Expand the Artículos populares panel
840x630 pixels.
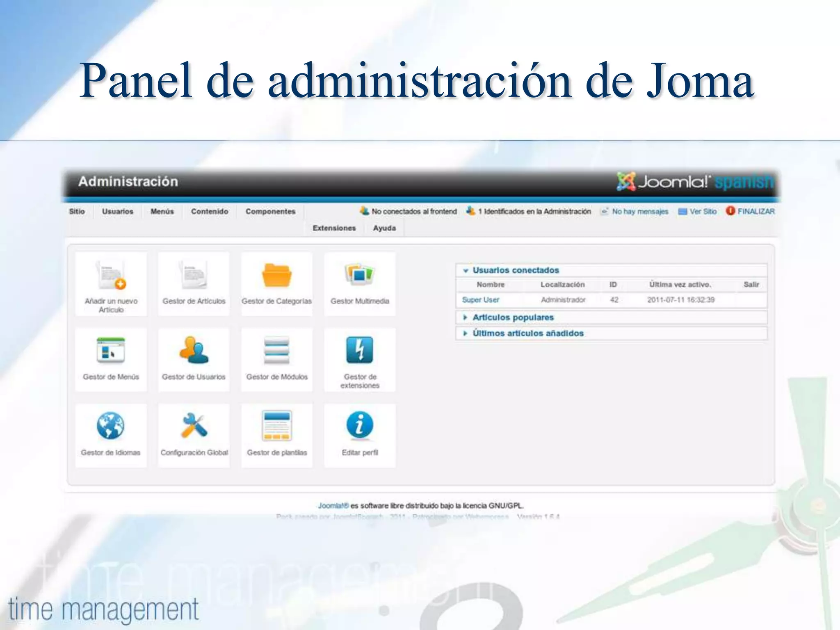point(611,317)
